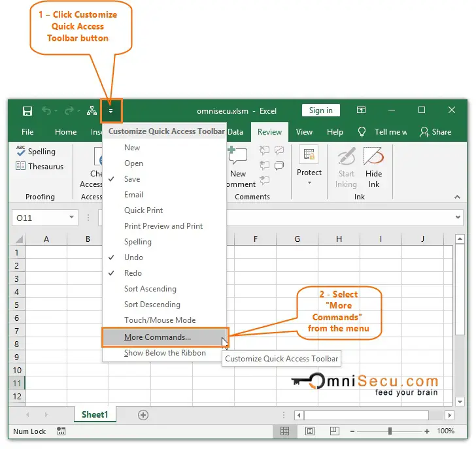Open the Thesaurus tool
Image resolution: width=476 pixels, height=449 pixels.
[39, 166]
